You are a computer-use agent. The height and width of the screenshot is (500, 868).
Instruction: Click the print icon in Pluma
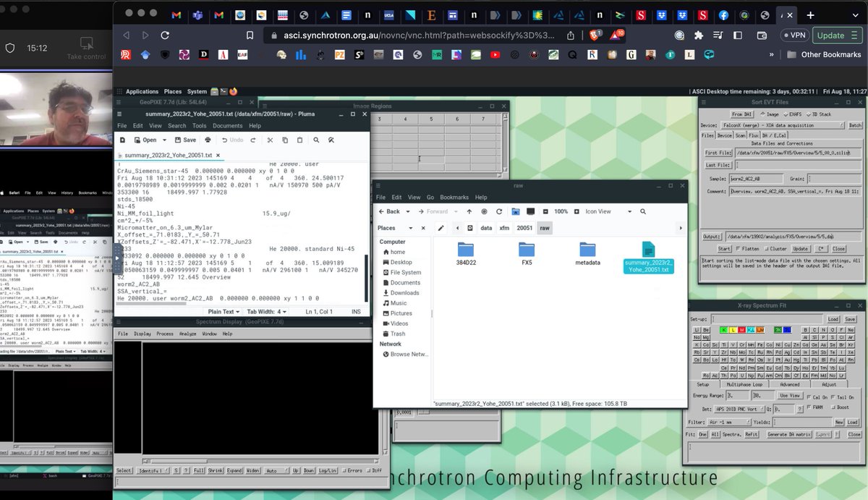pyautogui.click(x=208, y=140)
